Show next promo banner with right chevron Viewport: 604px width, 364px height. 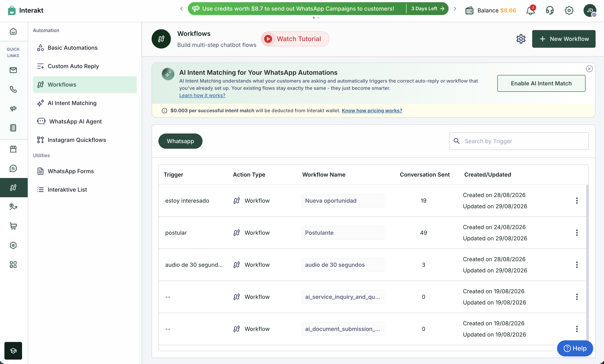tap(455, 9)
